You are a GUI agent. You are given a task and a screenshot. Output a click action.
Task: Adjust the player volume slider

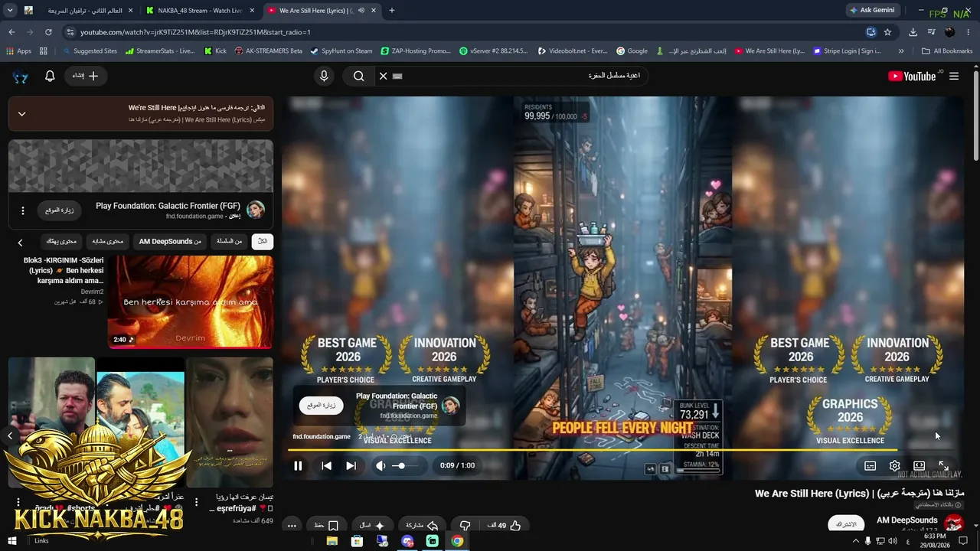pos(406,465)
